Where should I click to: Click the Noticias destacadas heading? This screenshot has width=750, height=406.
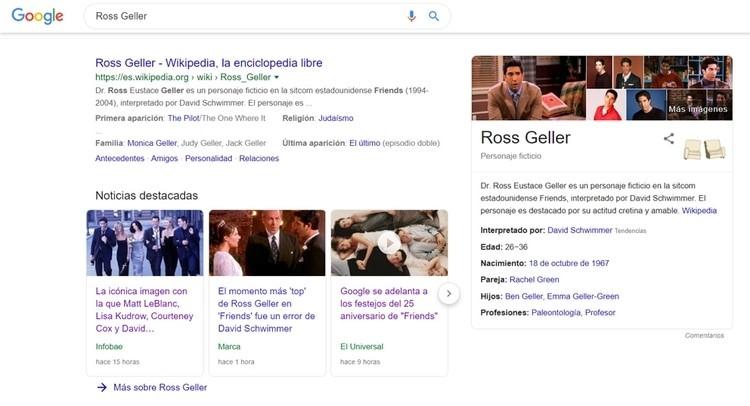click(146, 195)
